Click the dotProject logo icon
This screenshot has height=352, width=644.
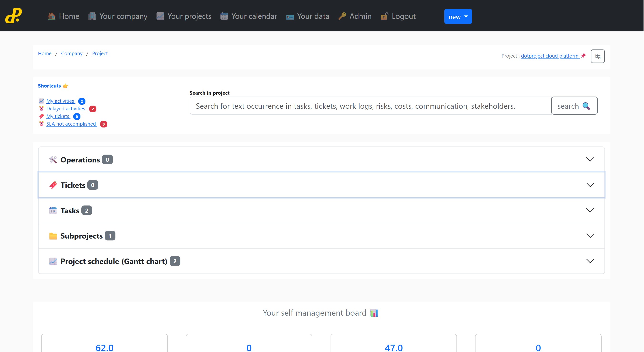tap(14, 15)
